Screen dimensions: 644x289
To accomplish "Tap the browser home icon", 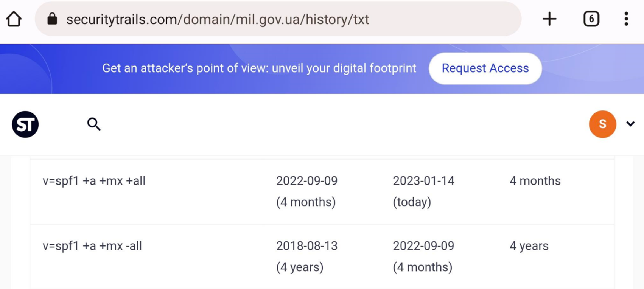I will click(x=14, y=19).
